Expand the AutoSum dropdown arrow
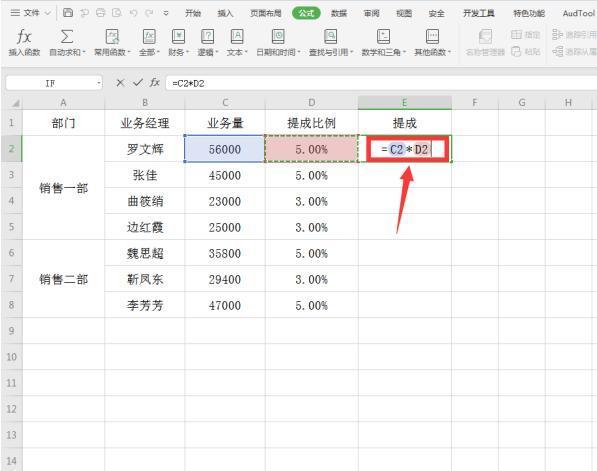Viewport: 597px width, 471px height. click(84, 52)
